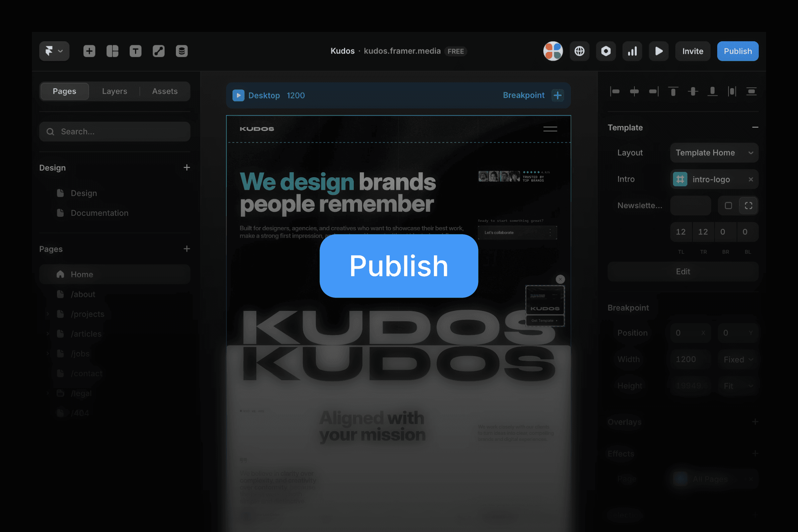Select the Layout tool icon

tap(112, 51)
